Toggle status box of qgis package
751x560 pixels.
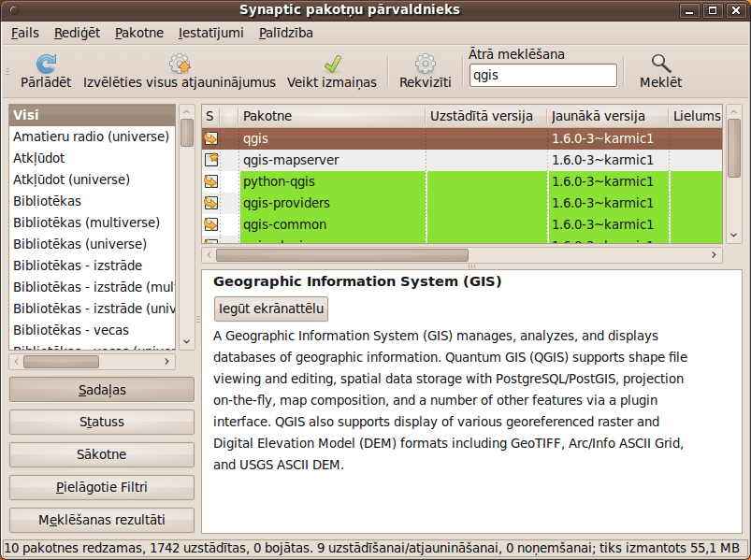[211, 138]
